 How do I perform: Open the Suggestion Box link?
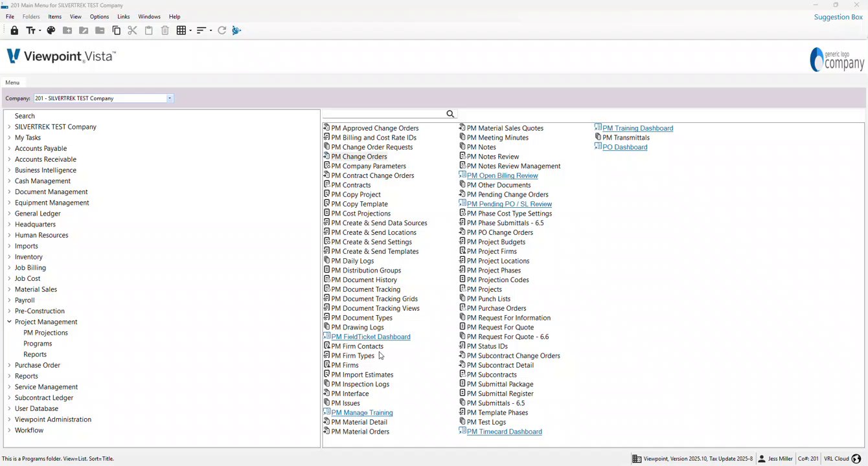(838, 17)
